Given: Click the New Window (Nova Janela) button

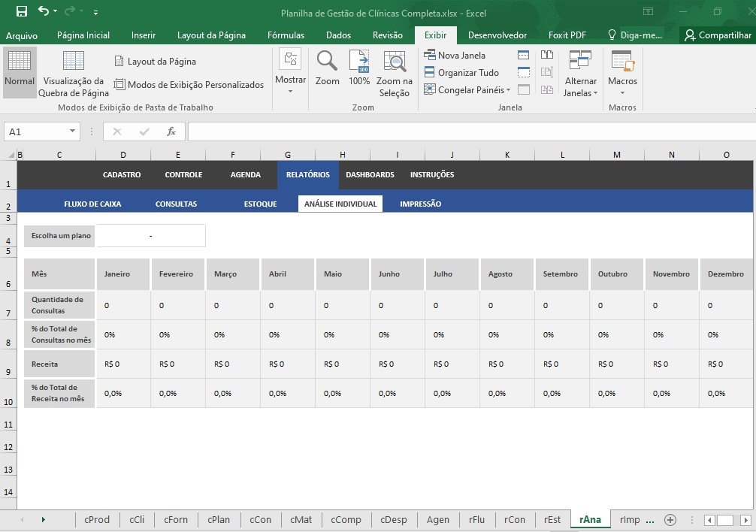Looking at the screenshot, I should click(455, 55).
